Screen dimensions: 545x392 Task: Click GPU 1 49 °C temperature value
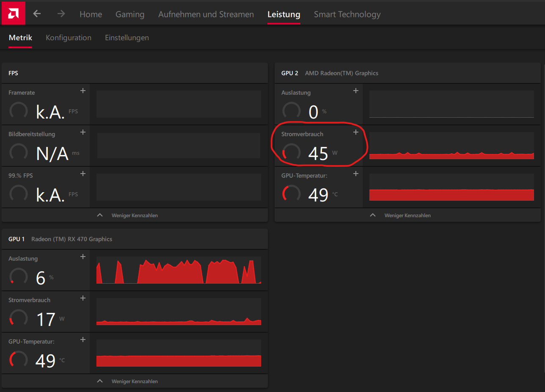pyautogui.click(x=46, y=361)
